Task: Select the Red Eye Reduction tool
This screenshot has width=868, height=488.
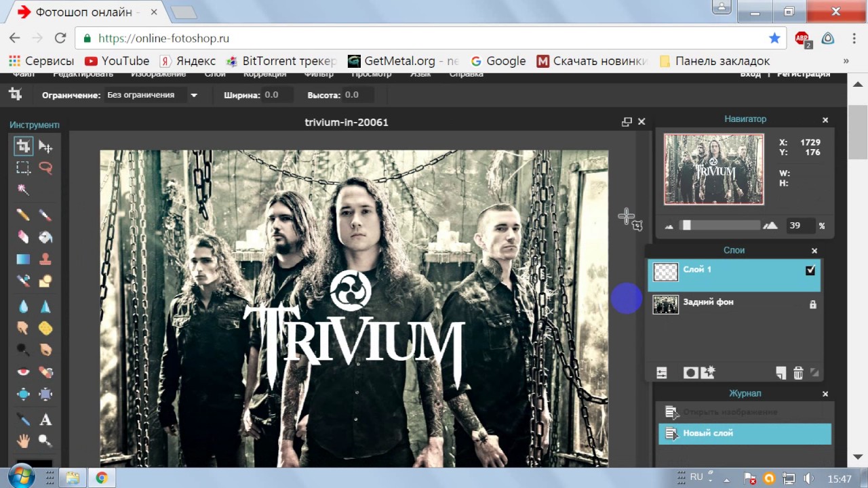Action: 23,372
